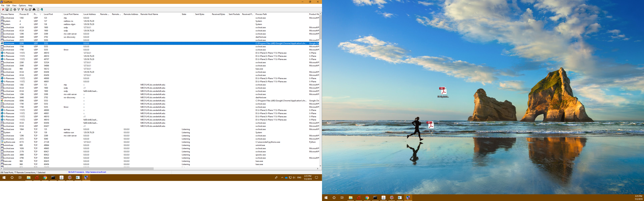644x201 pixels.
Task: Click the crosshair target toolbar icon
Action: coord(15,10)
